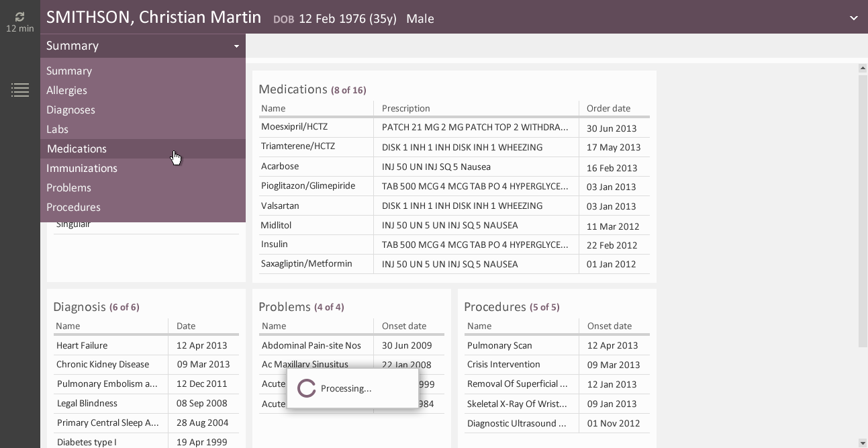Screen dimensions: 868x448
Task: Select the Primary Central Sleep diagnosis row
Action: (x=146, y=423)
